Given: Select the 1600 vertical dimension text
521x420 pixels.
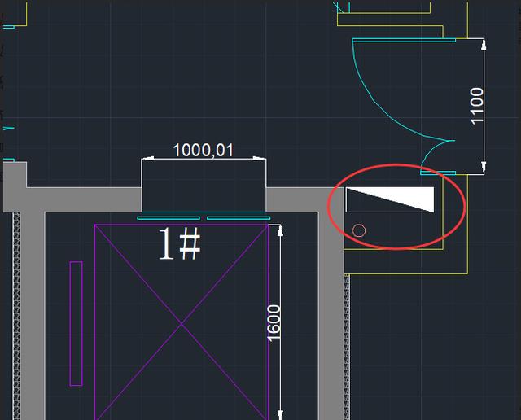Looking at the screenshot, I should 274,323.
